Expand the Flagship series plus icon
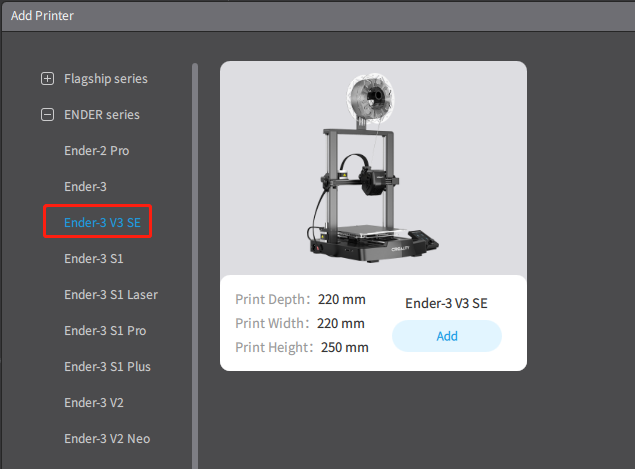The width and height of the screenshot is (635, 469). pos(47,79)
